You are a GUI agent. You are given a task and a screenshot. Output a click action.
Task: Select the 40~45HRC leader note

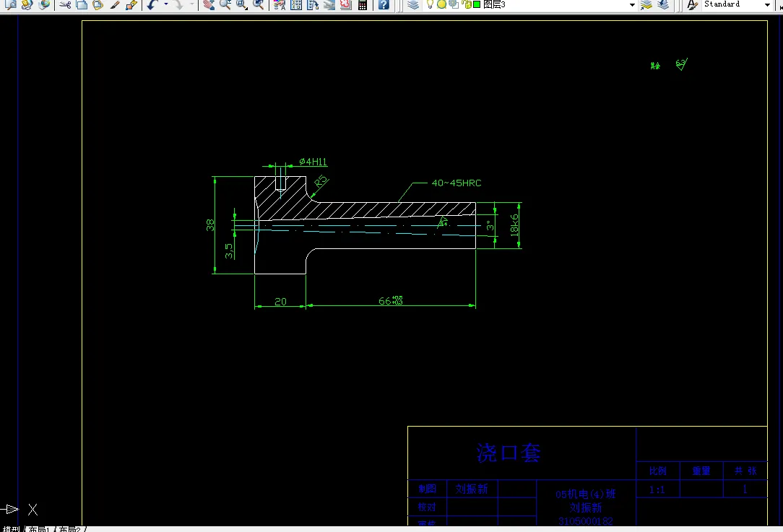point(457,183)
